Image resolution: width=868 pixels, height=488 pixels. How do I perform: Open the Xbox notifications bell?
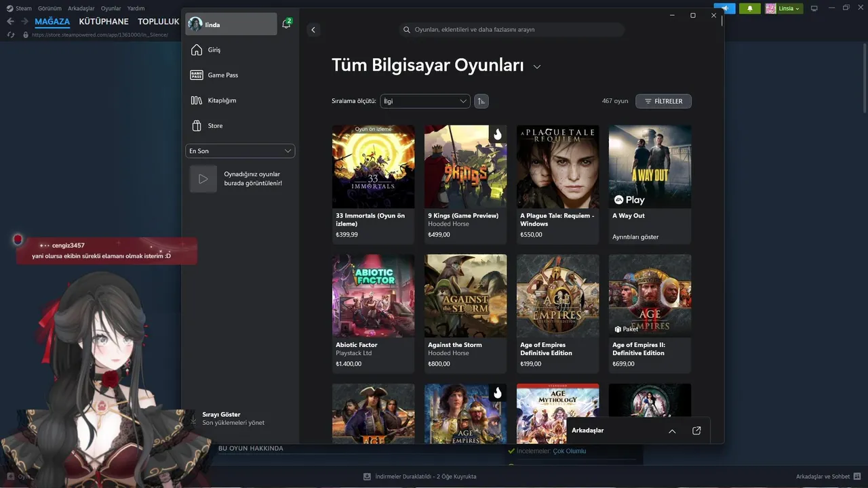pyautogui.click(x=286, y=24)
